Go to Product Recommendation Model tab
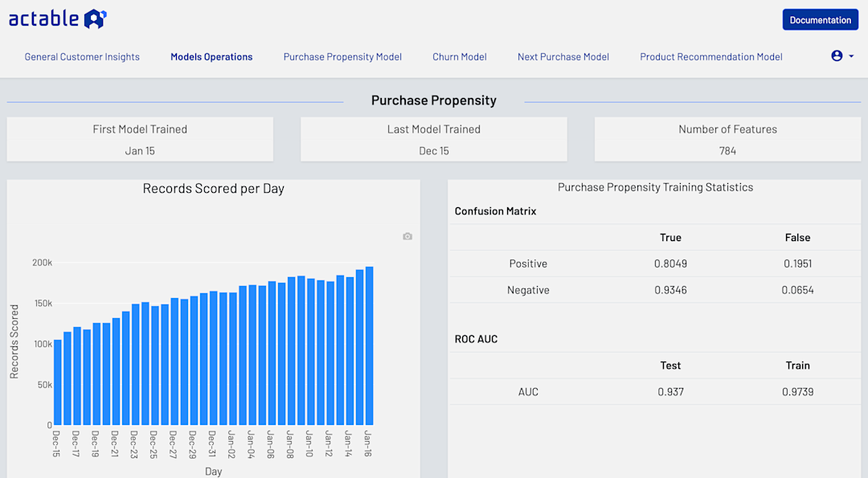This screenshot has height=478, width=868. point(710,57)
